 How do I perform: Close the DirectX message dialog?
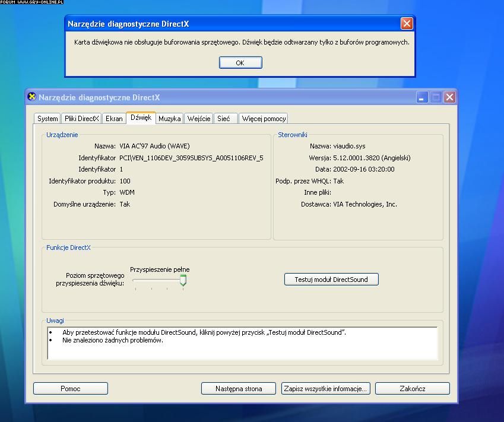pyautogui.click(x=407, y=24)
